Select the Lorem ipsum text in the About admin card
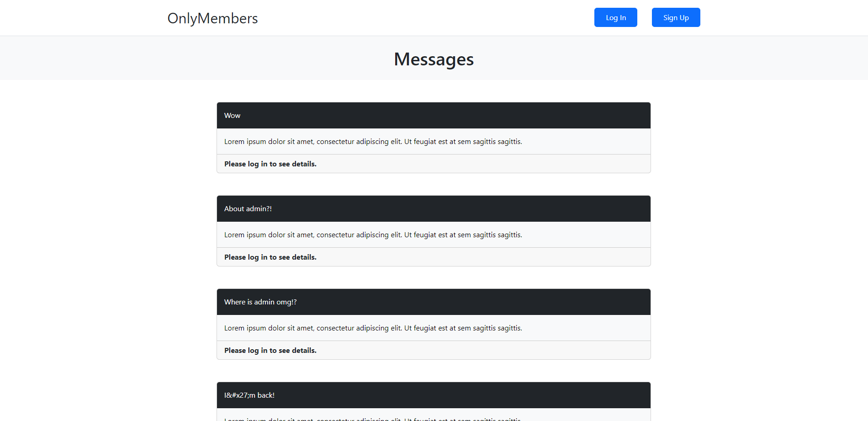Image resolution: width=868 pixels, height=421 pixels. coord(373,234)
